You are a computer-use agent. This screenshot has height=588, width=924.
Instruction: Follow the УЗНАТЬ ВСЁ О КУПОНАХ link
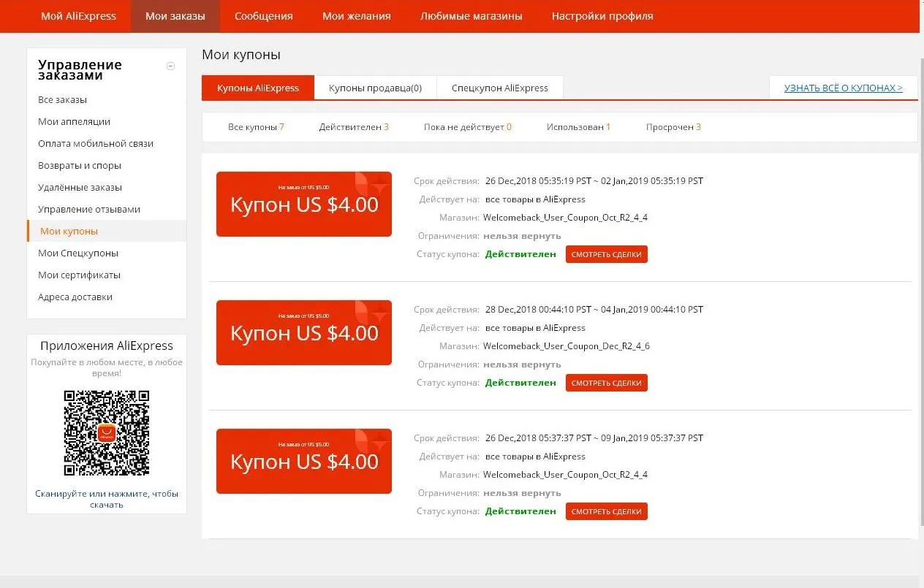pyautogui.click(x=844, y=88)
